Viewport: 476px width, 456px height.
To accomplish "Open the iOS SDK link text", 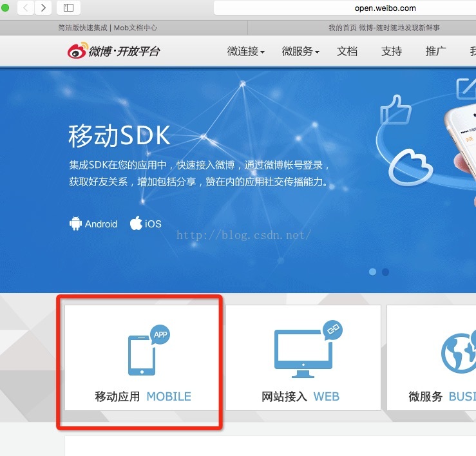I will (153, 224).
